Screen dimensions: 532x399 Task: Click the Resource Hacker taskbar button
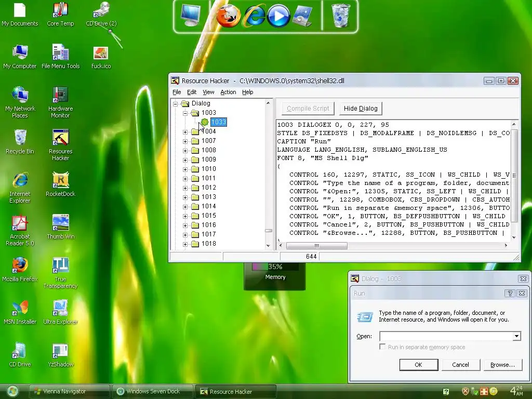tap(235, 392)
